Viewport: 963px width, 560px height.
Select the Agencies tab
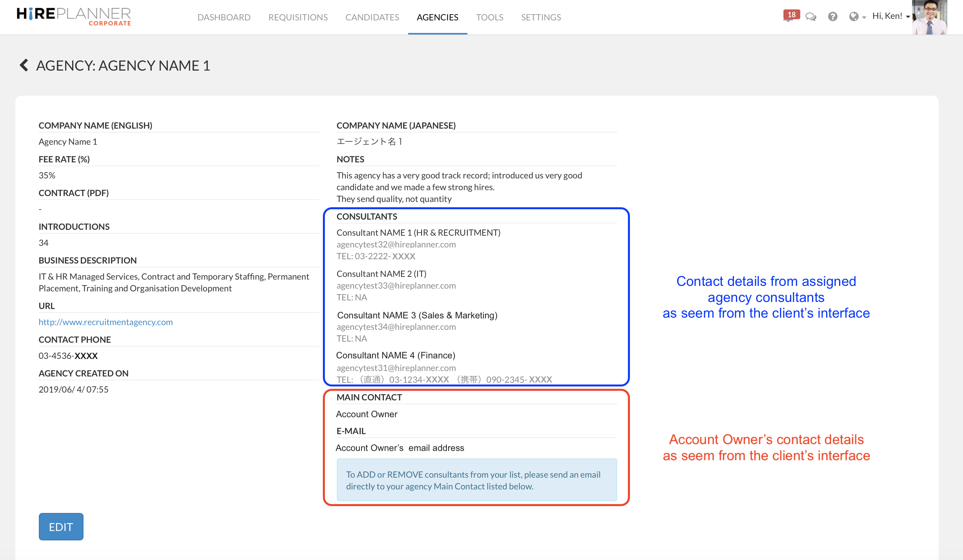[437, 17]
